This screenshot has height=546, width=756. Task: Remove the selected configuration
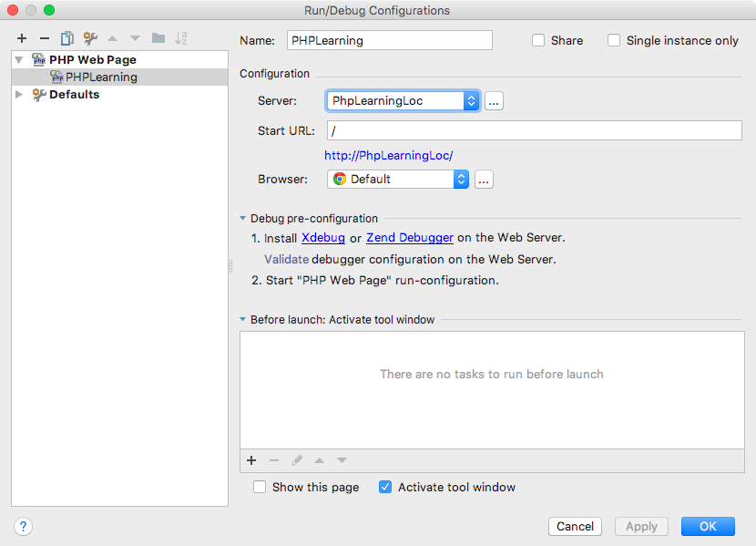point(45,38)
